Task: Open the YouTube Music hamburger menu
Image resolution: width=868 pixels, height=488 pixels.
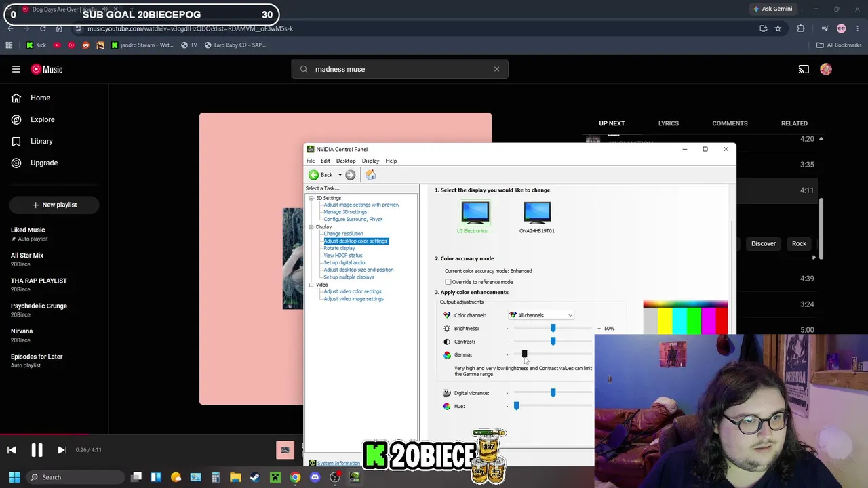Action: click(x=16, y=69)
